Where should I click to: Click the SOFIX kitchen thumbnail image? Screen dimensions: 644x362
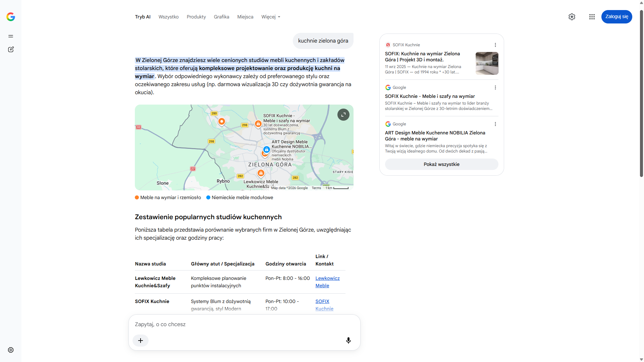487,63
